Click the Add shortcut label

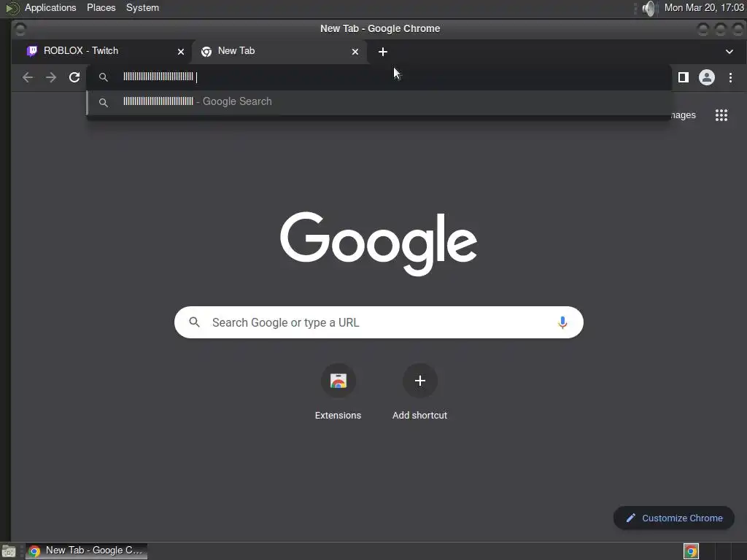[x=419, y=415]
